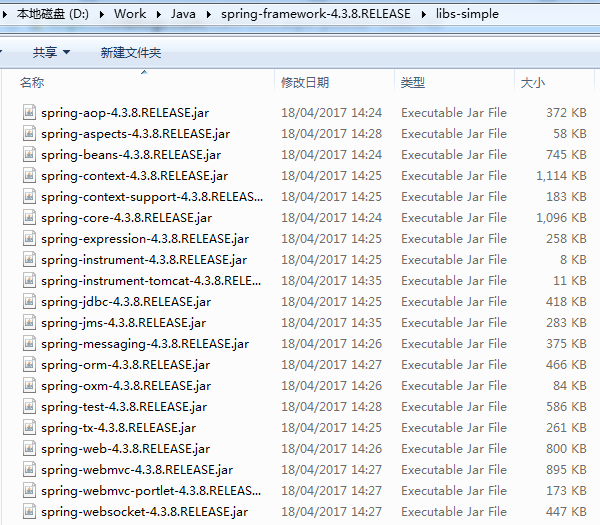This screenshot has width=600, height=525.
Task: Expand the arrow after Java in path
Action: point(208,15)
